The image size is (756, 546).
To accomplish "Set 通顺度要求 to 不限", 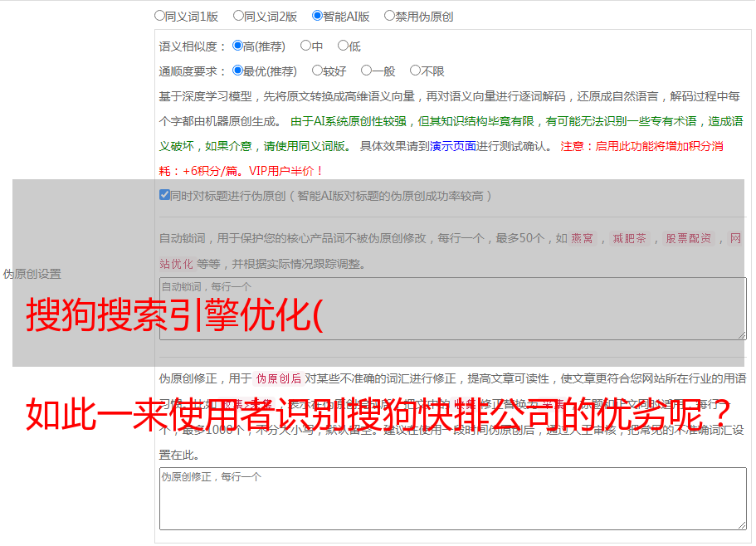I will click(x=415, y=71).
